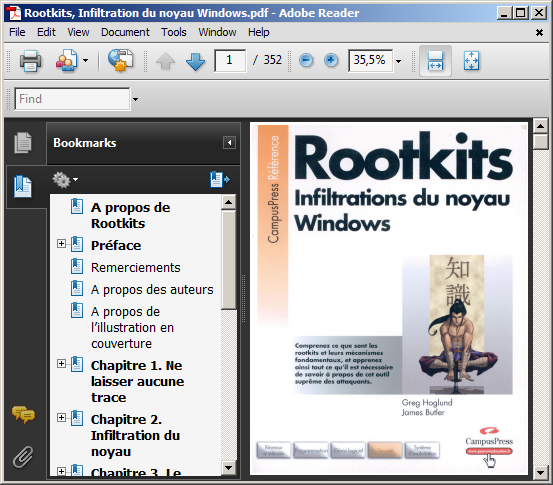Select the Préface bookmark
The height and width of the screenshot is (485, 553).
pos(116,245)
